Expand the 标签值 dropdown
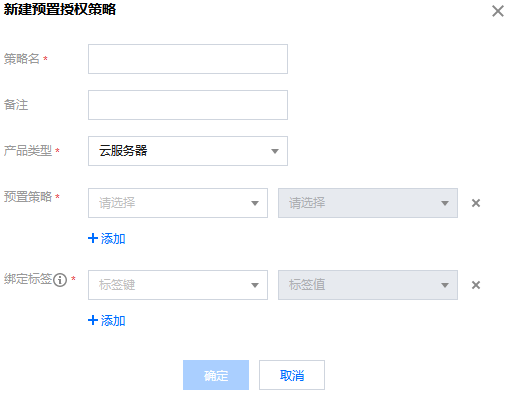The height and width of the screenshot is (393, 506). (368, 285)
